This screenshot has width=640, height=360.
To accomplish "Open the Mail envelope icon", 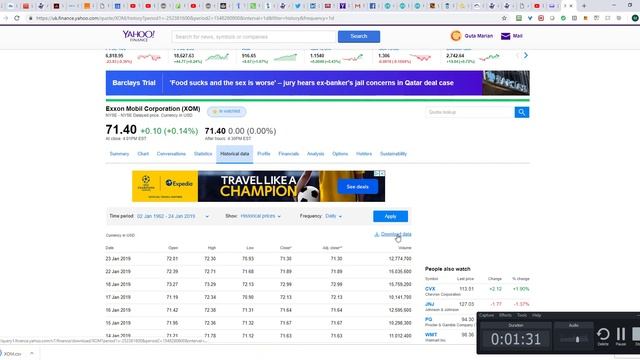I will point(505,36).
